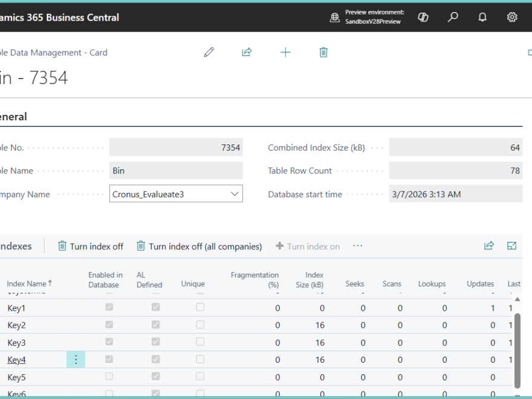Open the notifications bell
The width and height of the screenshot is (532, 399).
[x=482, y=17]
